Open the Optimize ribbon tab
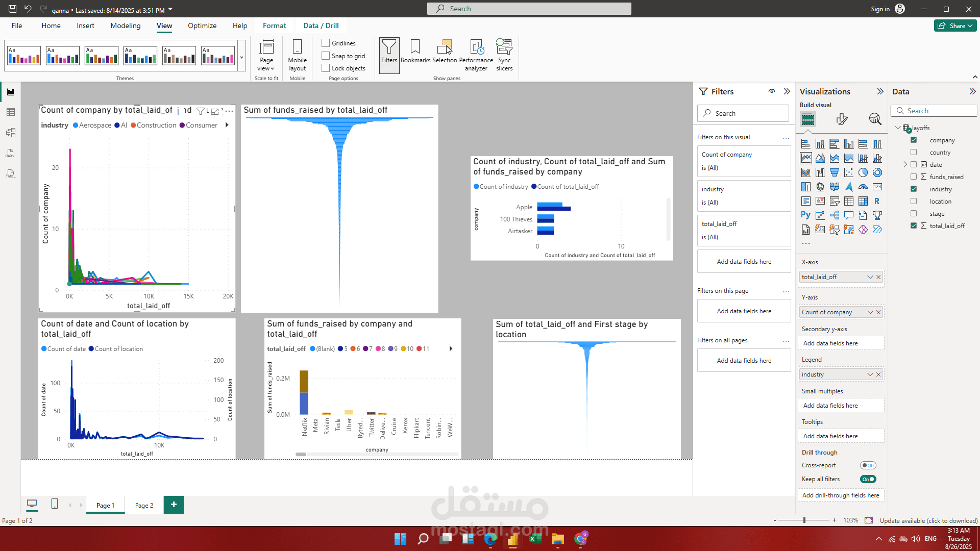This screenshot has width=980, height=551. click(x=202, y=26)
